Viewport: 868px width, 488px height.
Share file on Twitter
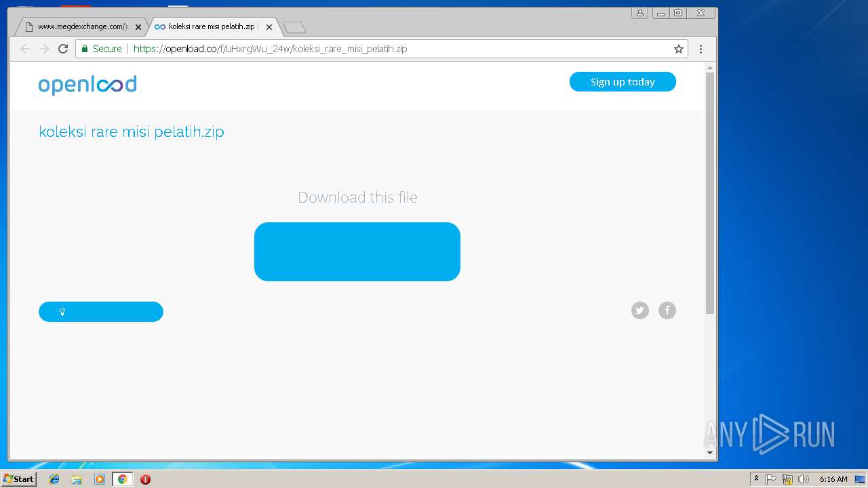(640, 310)
